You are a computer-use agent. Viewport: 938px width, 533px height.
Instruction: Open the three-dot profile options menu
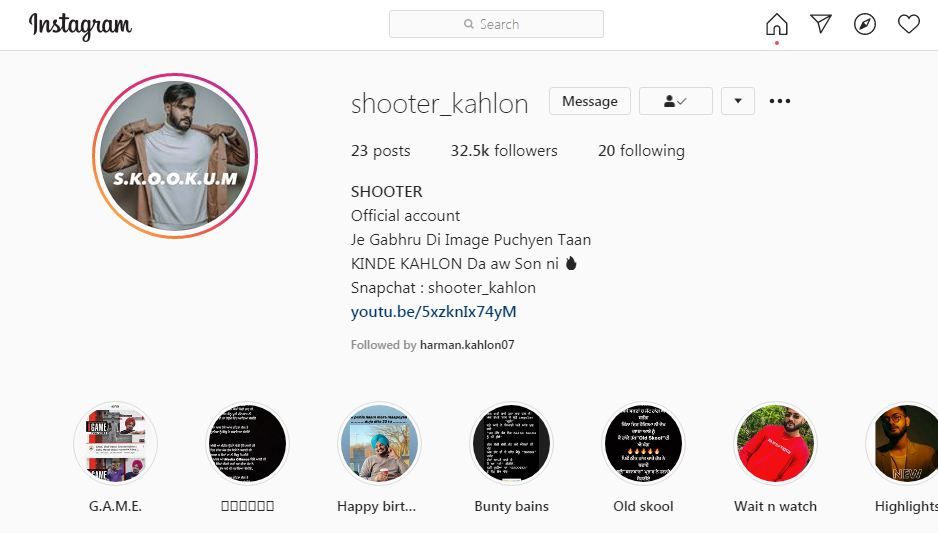click(779, 101)
